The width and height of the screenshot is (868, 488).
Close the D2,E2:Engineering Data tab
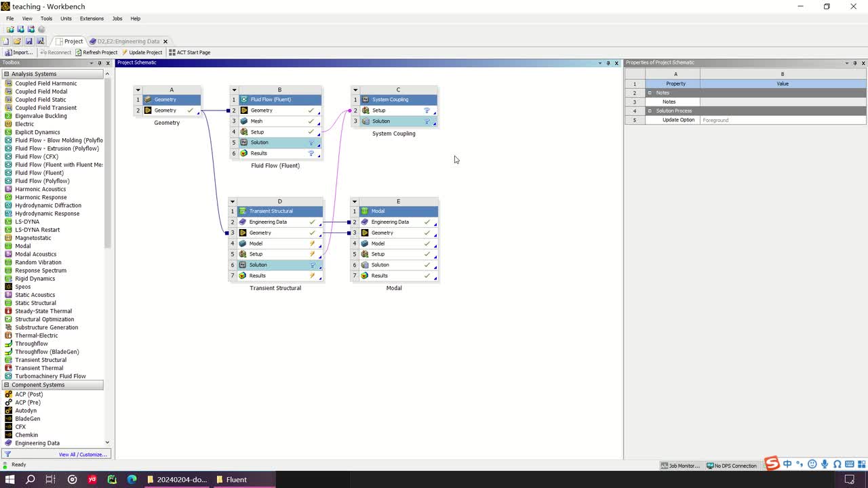(165, 41)
